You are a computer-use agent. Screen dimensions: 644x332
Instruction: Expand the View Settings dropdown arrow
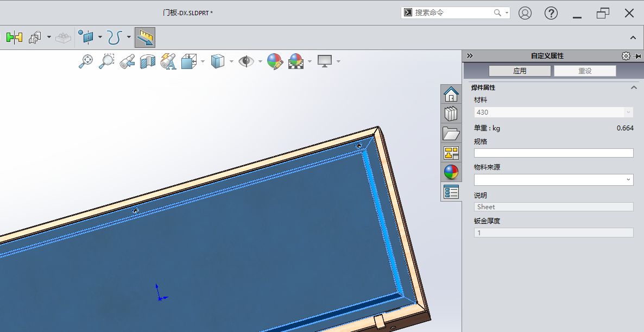point(338,61)
